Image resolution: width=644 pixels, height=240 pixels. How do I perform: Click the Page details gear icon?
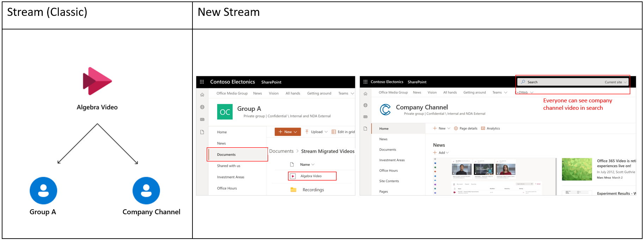point(456,128)
